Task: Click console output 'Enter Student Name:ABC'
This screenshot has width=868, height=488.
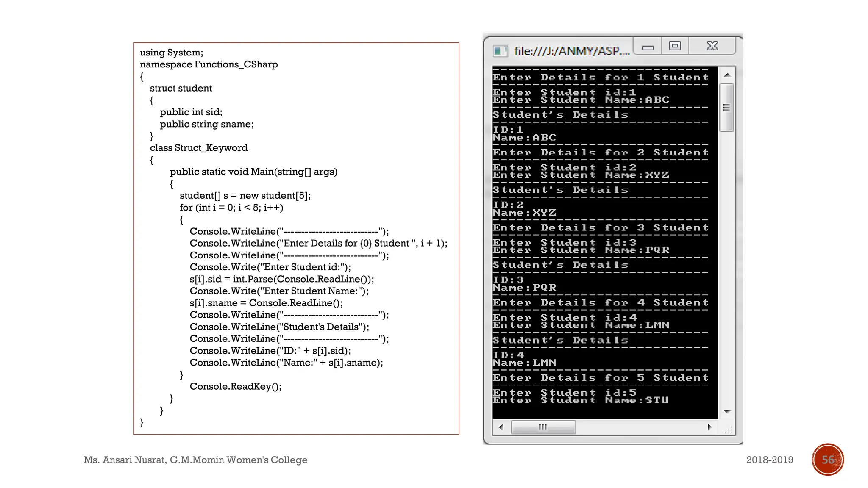Action: coord(581,100)
